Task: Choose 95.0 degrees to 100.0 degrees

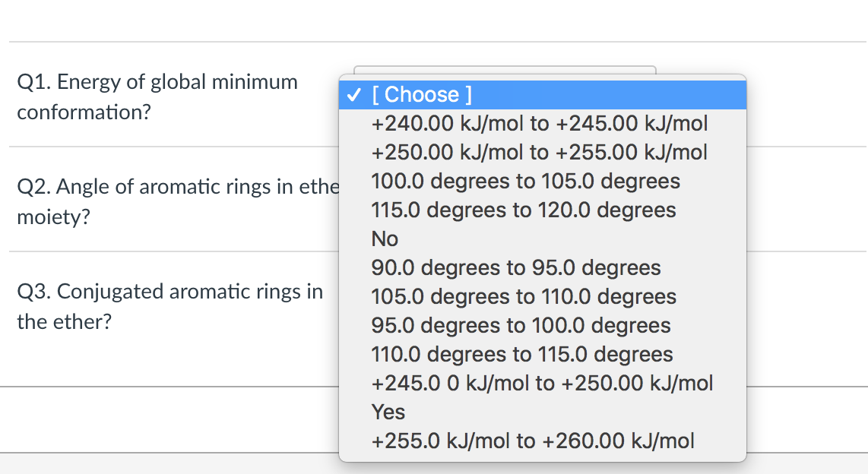Action: point(521,325)
